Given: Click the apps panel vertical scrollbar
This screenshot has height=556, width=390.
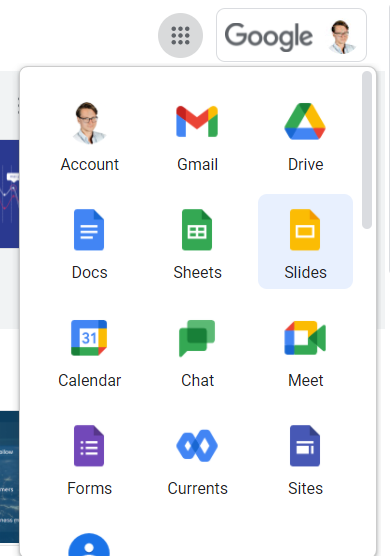Looking at the screenshot, I should (367, 150).
